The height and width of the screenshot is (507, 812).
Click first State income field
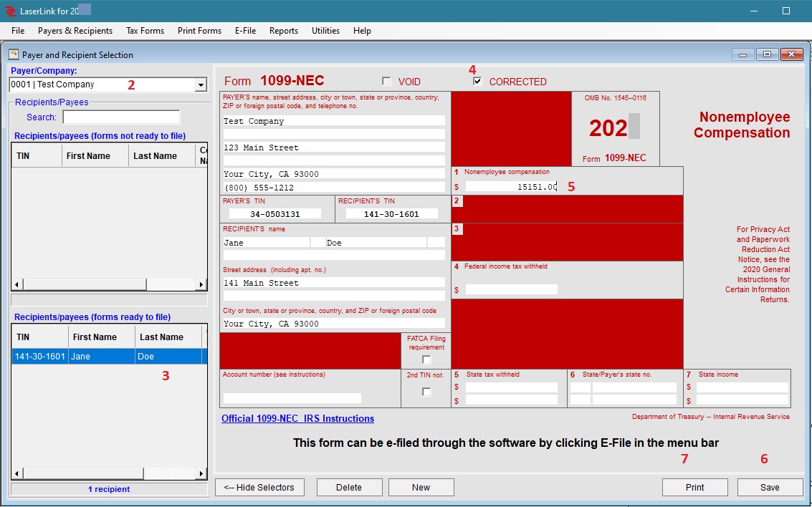(x=742, y=387)
